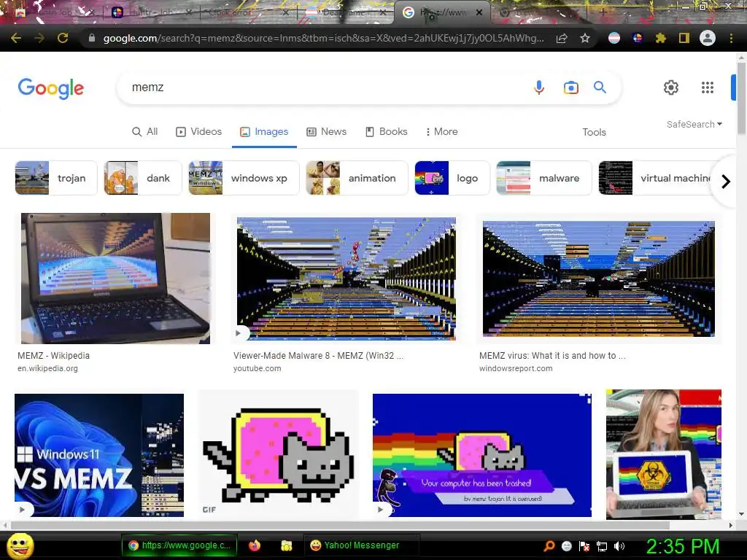Close the active Google browser tab

(479, 13)
